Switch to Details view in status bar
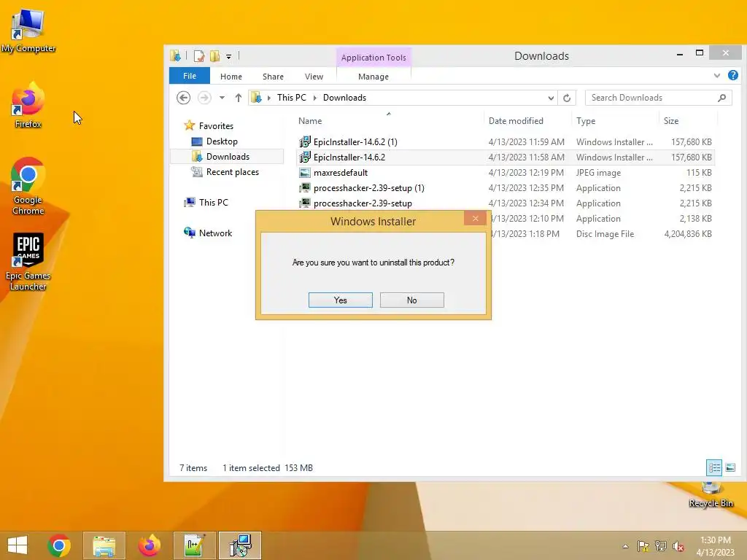The width and height of the screenshot is (747, 560). click(x=714, y=467)
